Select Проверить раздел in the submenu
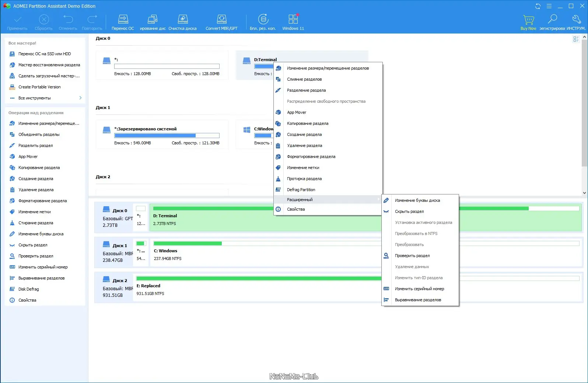This screenshot has width=588, height=383. [420, 256]
